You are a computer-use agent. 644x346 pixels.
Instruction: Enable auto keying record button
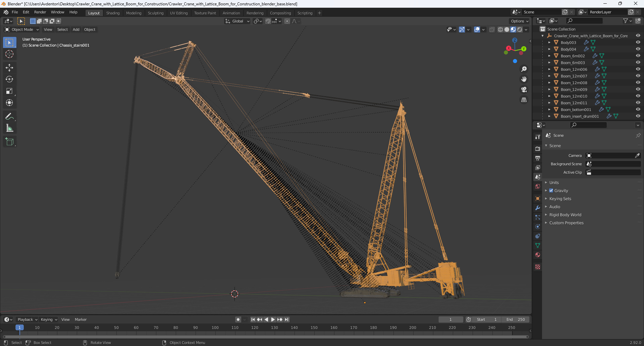[x=238, y=320]
